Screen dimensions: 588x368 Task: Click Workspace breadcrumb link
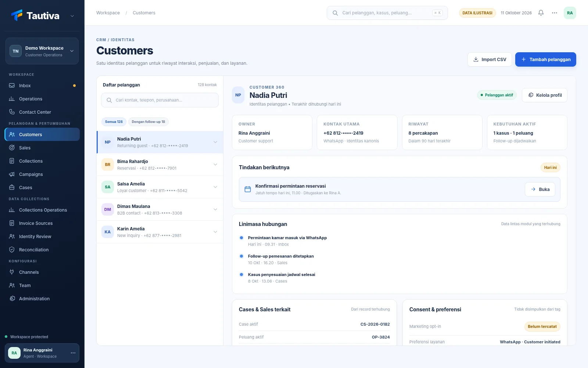[108, 13]
